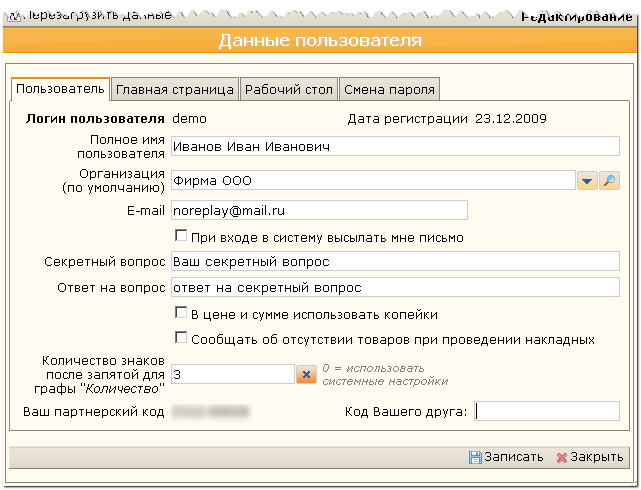
Task: Focus the default organization field
Action: point(370,181)
